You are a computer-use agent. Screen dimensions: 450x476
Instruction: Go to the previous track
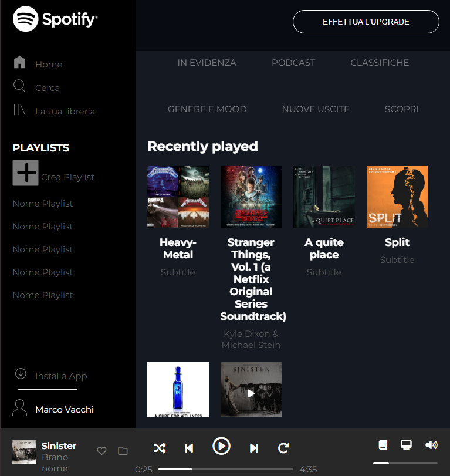pyautogui.click(x=189, y=448)
